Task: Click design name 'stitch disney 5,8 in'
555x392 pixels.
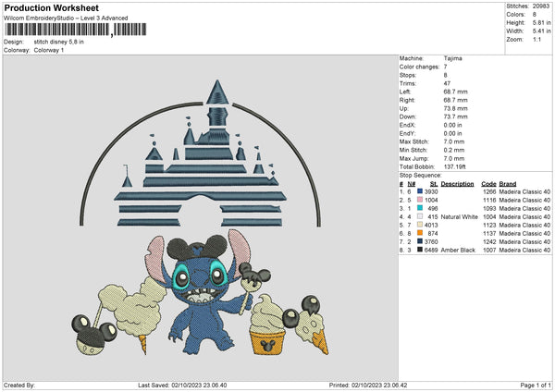Action: tap(59, 42)
